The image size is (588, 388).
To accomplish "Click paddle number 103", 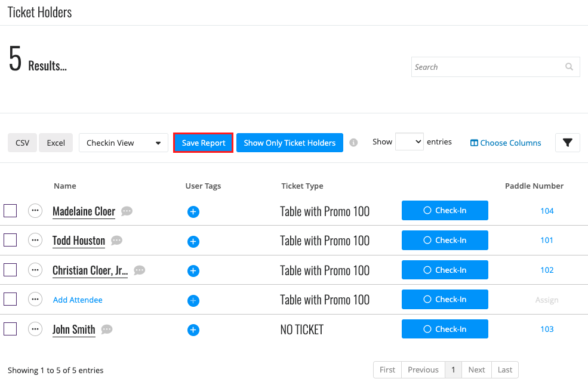I will point(547,329).
